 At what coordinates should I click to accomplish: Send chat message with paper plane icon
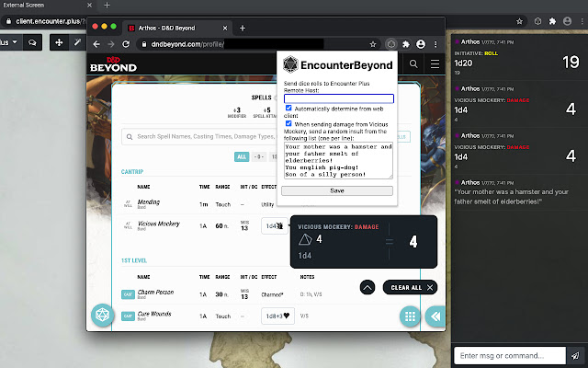coord(576,355)
